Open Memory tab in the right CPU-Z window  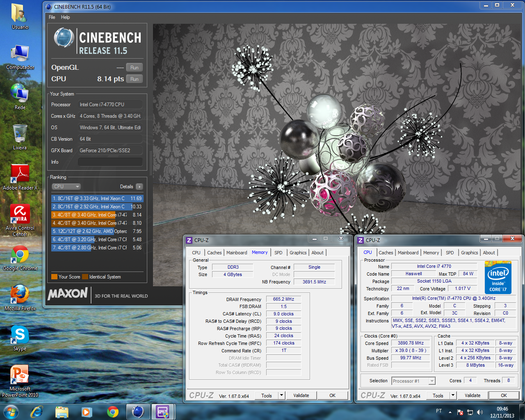[431, 253]
